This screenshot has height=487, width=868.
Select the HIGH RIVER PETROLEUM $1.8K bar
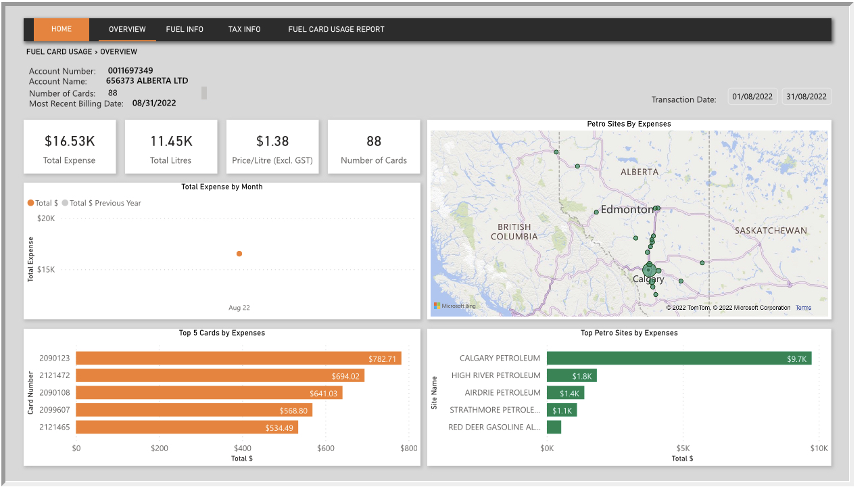[572, 375]
